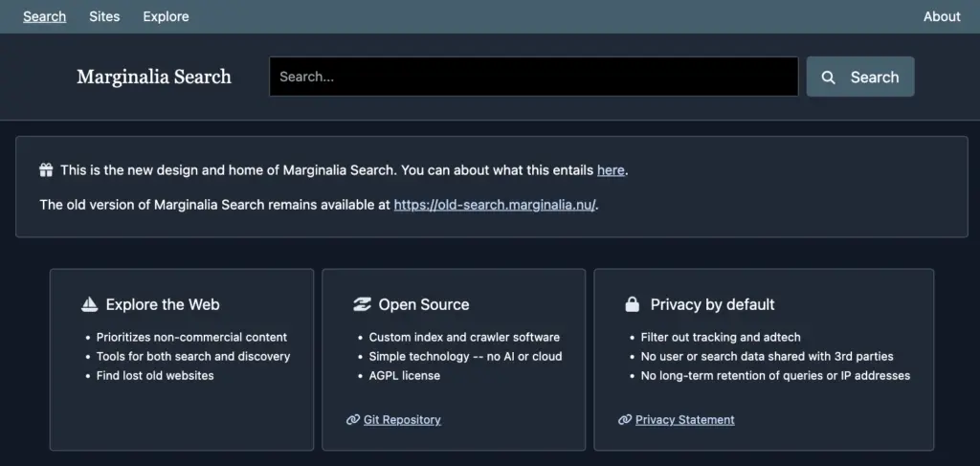Click the Search button next to the query field

pyautogui.click(x=860, y=77)
